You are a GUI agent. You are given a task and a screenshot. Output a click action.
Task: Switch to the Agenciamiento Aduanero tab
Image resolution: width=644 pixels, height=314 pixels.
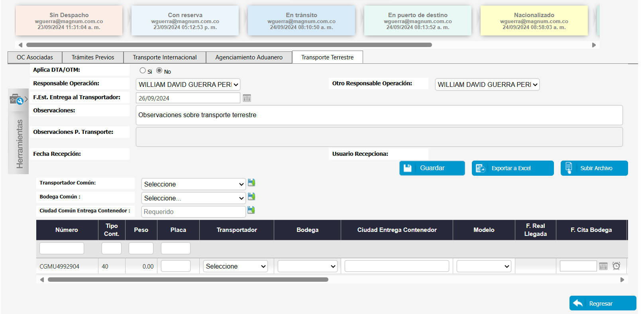pos(249,57)
